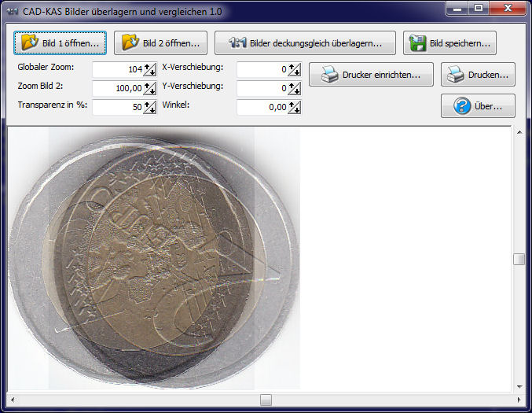This screenshot has width=532, height=413.
Task: Click into the Globaler Zoom value field
Action: click(118, 69)
